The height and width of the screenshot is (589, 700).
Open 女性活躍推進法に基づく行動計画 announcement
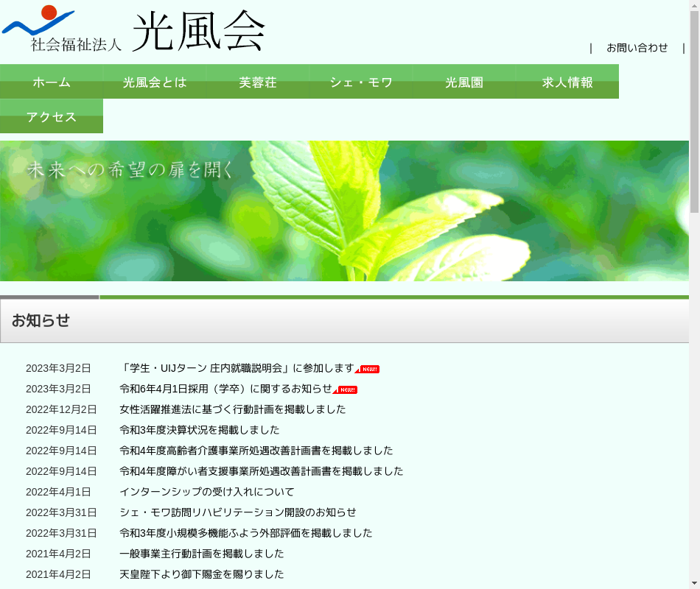pos(232,409)
